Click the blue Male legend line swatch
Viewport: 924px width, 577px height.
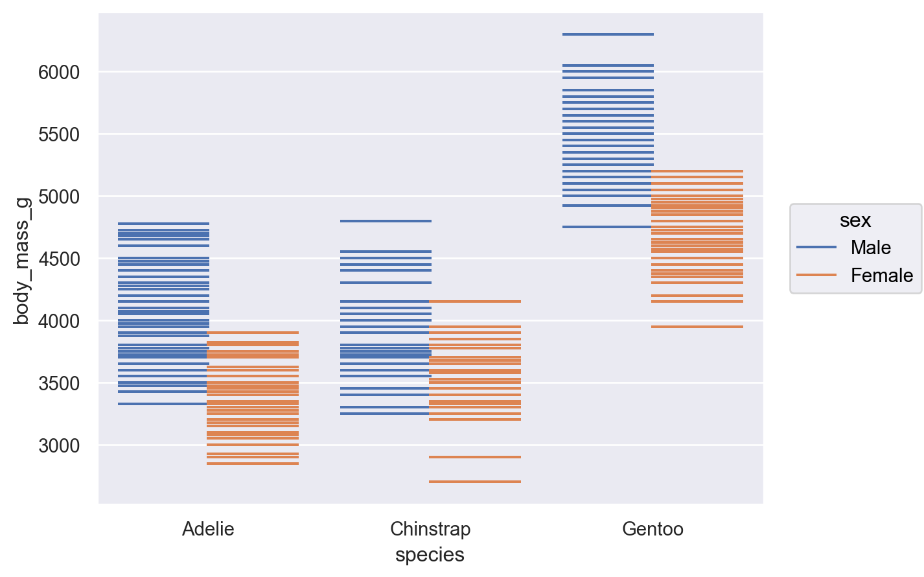click(816, 247)
